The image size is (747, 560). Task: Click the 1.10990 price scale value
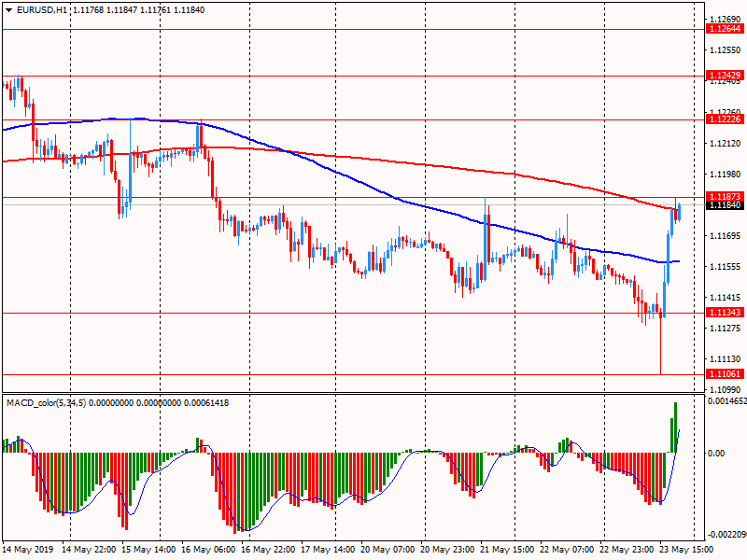pyautogui.click(x=726, y=389)
